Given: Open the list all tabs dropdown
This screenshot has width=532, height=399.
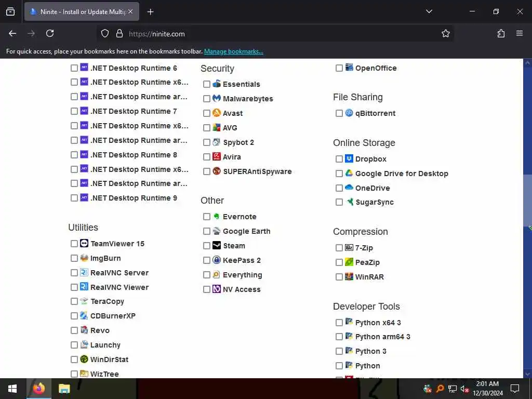Looking at the screenshot, I should (429, 11).
